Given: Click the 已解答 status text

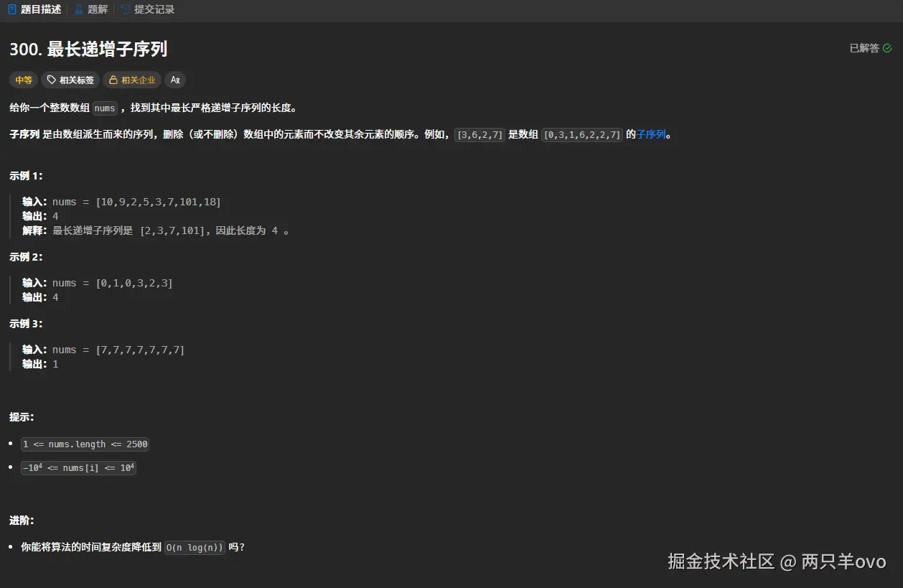Looking at the screenshot, I should coord(864,48).
